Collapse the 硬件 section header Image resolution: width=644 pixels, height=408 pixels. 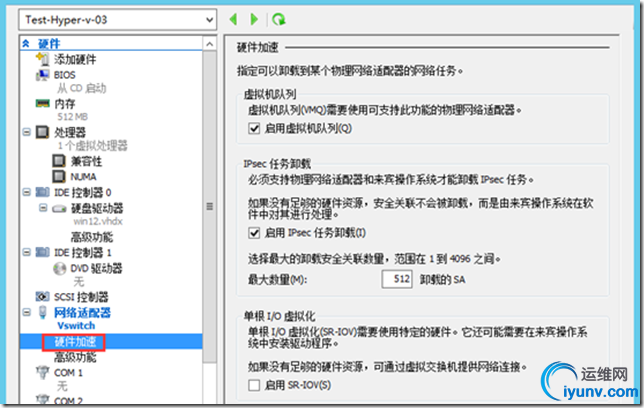click(26, 44)
